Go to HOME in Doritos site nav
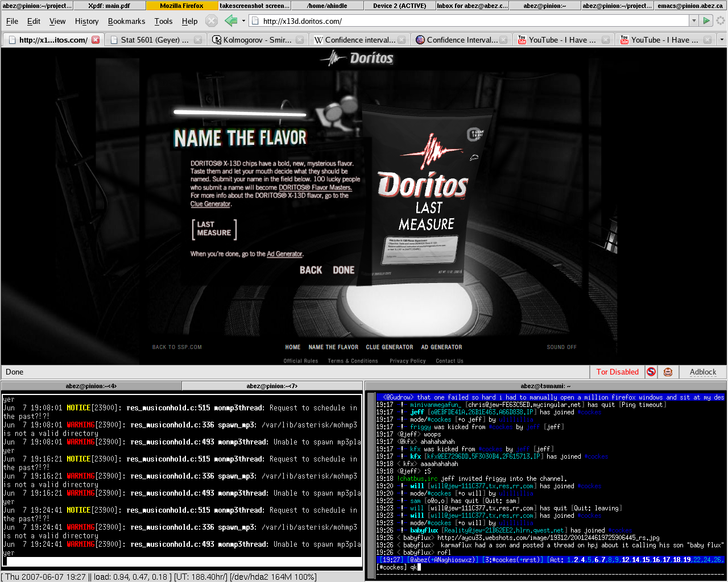Viewport: 728px width, 582px height. tap(293, 347)
